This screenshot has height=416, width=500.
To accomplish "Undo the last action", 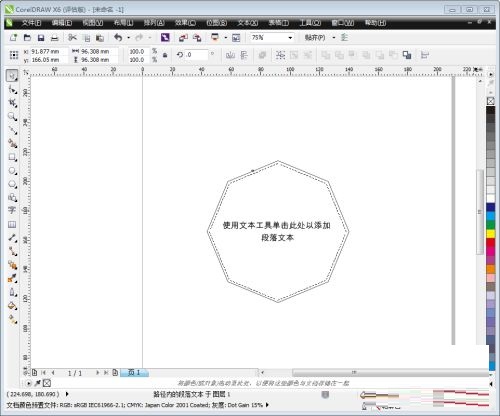I will point(118,38).
